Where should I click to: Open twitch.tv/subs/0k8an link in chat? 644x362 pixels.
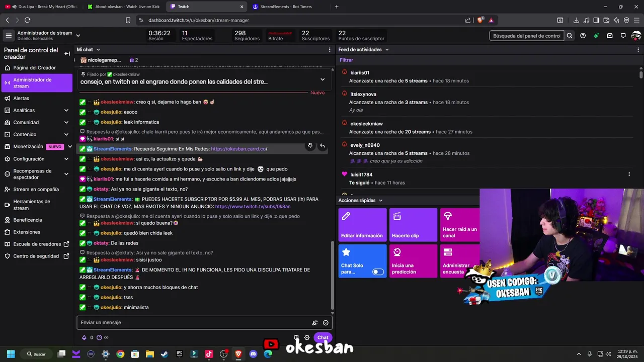(253, 207)
